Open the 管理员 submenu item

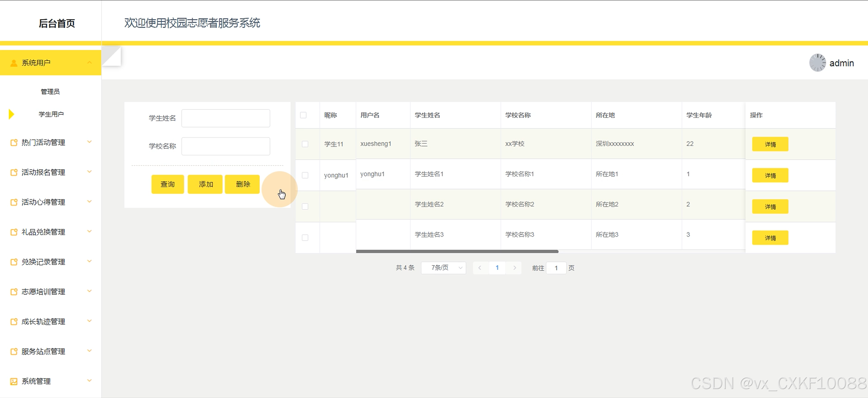[x=50, y=92]
